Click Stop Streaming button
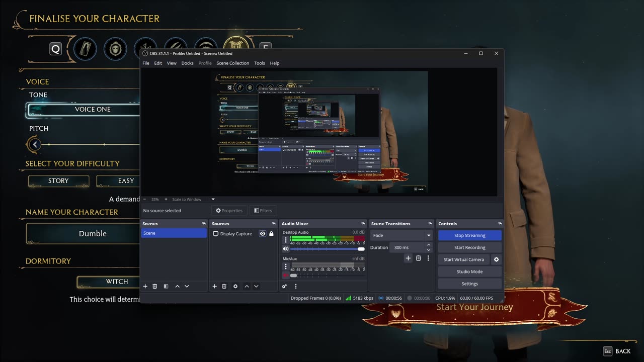Image resolution: width=644 pixels, height=362 pixels. [470, 235]
